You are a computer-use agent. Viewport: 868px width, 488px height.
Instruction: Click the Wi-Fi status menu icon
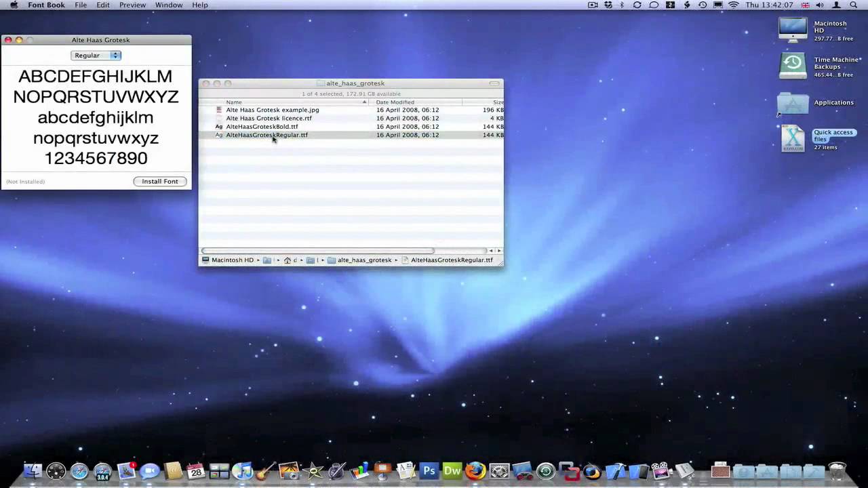click(733, 5)
